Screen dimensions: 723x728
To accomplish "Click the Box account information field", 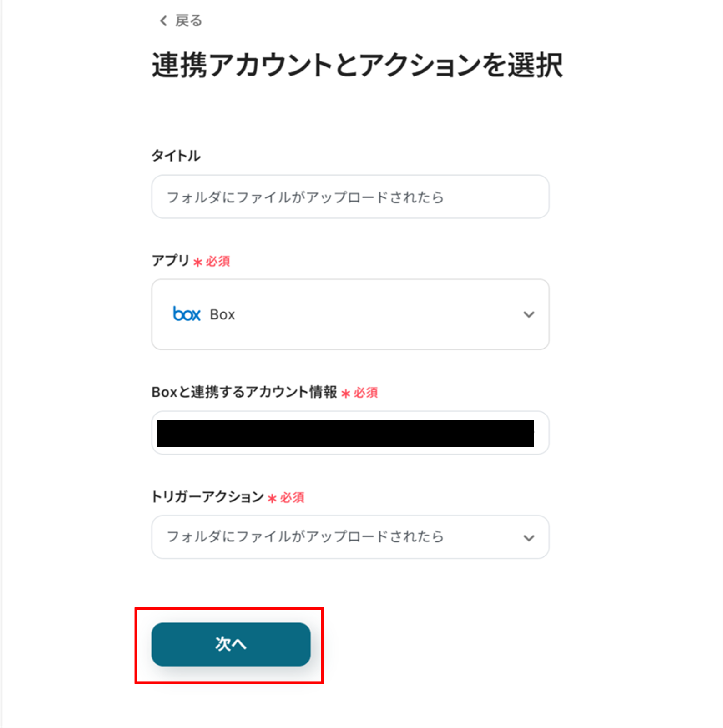I will 349,433.
